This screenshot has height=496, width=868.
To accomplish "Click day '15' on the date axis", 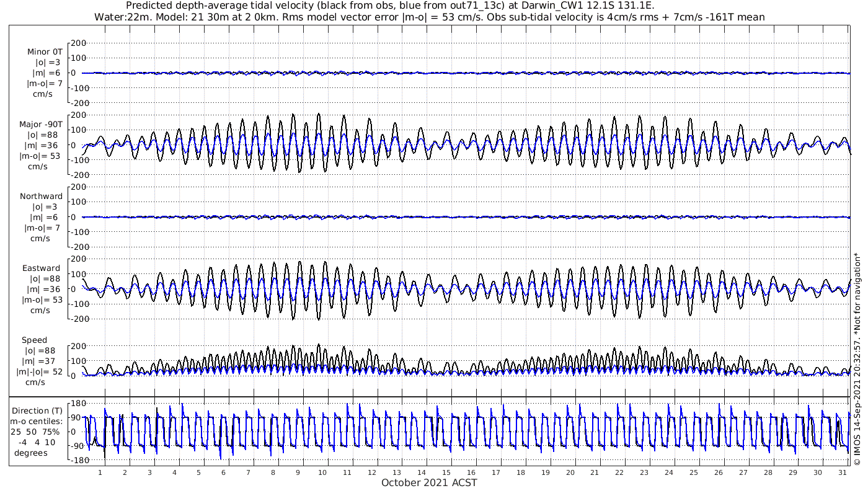I will [446, 472].
